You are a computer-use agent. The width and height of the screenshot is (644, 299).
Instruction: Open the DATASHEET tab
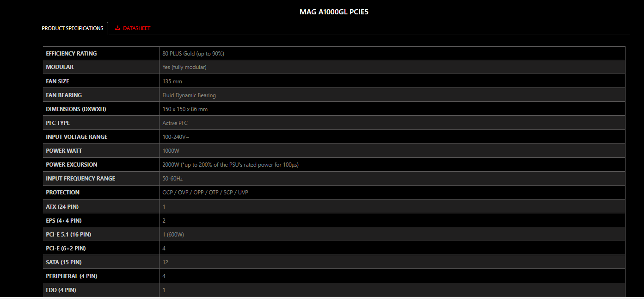click(x=133, y=28)
